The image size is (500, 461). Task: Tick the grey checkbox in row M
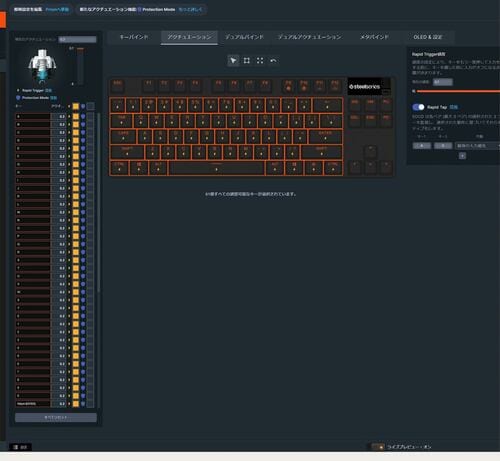point(90,212)
